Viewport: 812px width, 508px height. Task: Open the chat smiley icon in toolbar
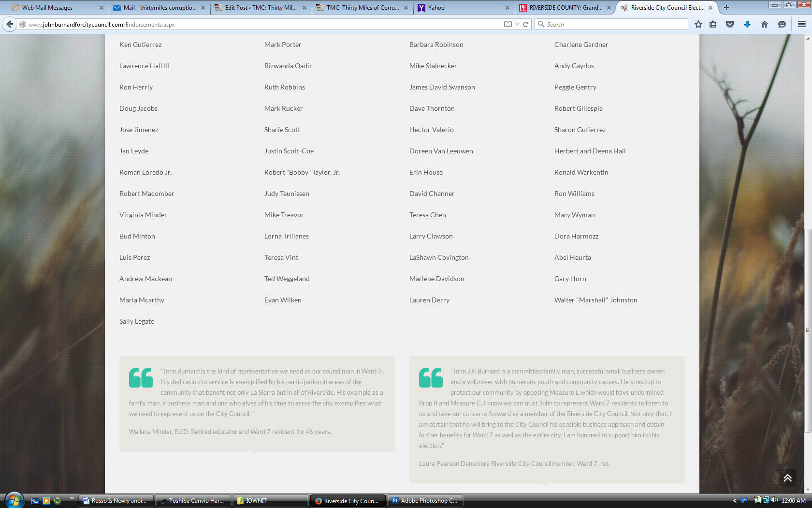[782, 24]
